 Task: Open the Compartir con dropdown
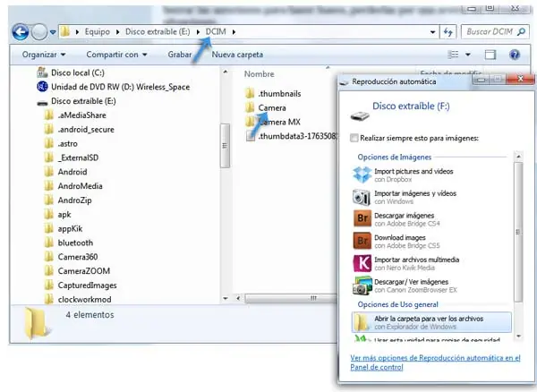116,55
